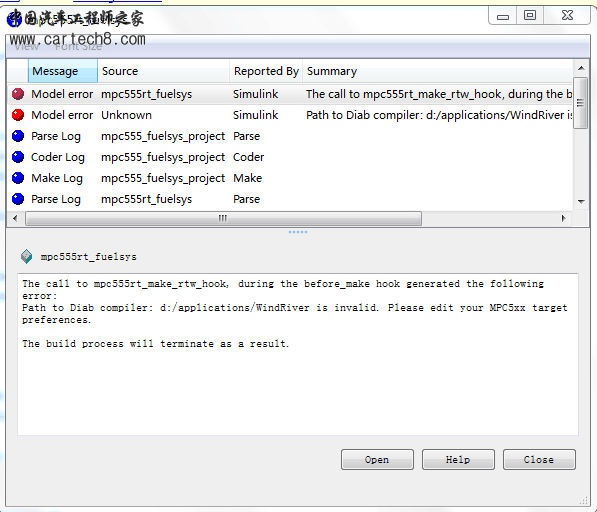
Task: Click the Reported By column header
Action: (266, 71)
